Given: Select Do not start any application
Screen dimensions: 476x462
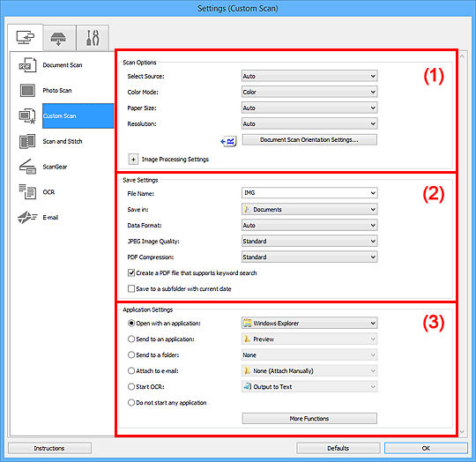Looking at the screenshot, I should 131,403.
